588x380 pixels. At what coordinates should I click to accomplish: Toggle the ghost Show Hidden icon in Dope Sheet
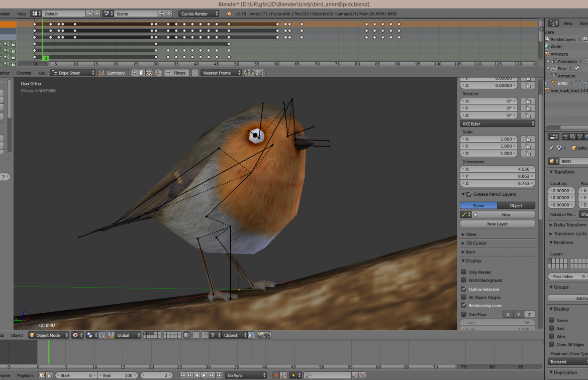click(142, 73)
